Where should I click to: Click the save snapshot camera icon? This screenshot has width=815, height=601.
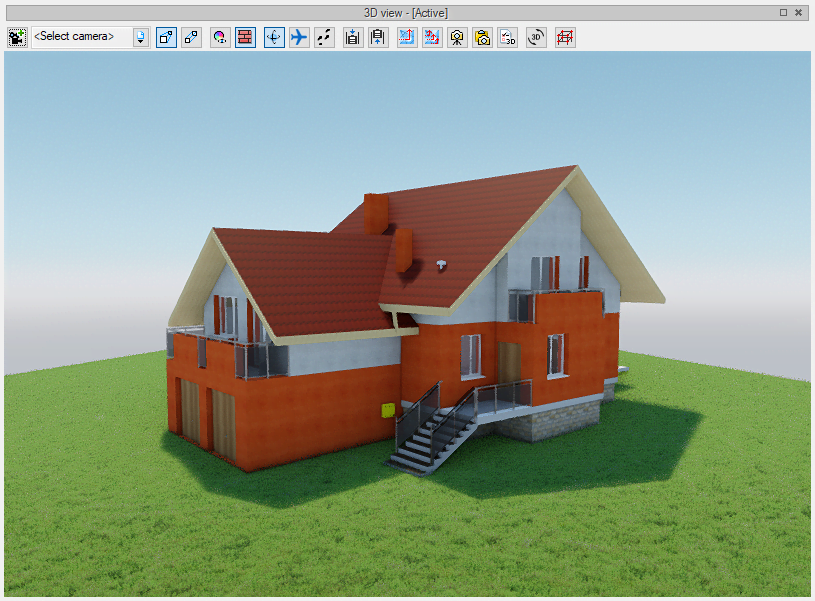tap(482, 37)
